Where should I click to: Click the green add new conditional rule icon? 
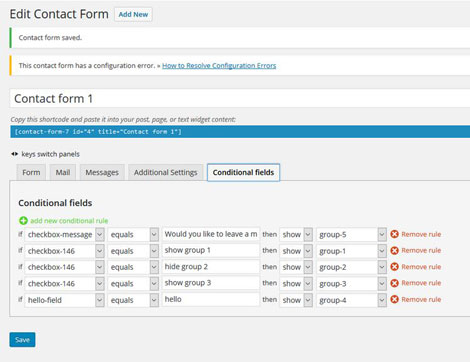click(23, 221)
